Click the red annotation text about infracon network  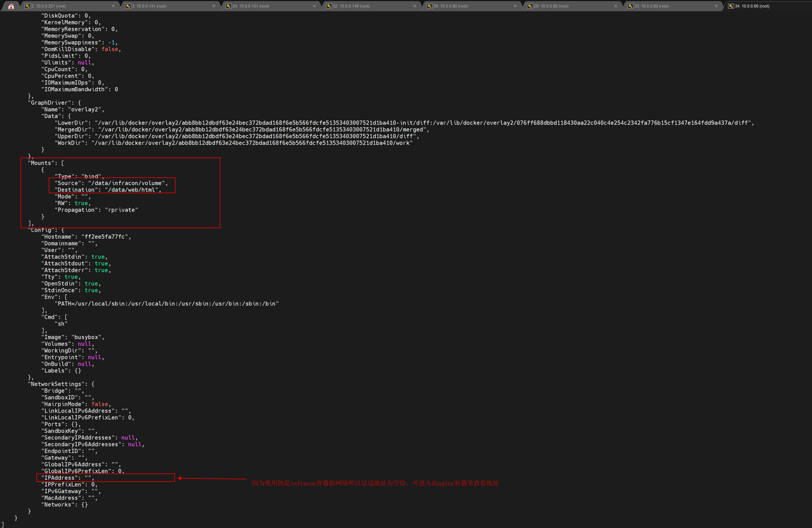pyautogui.click(x=375, y=484)
